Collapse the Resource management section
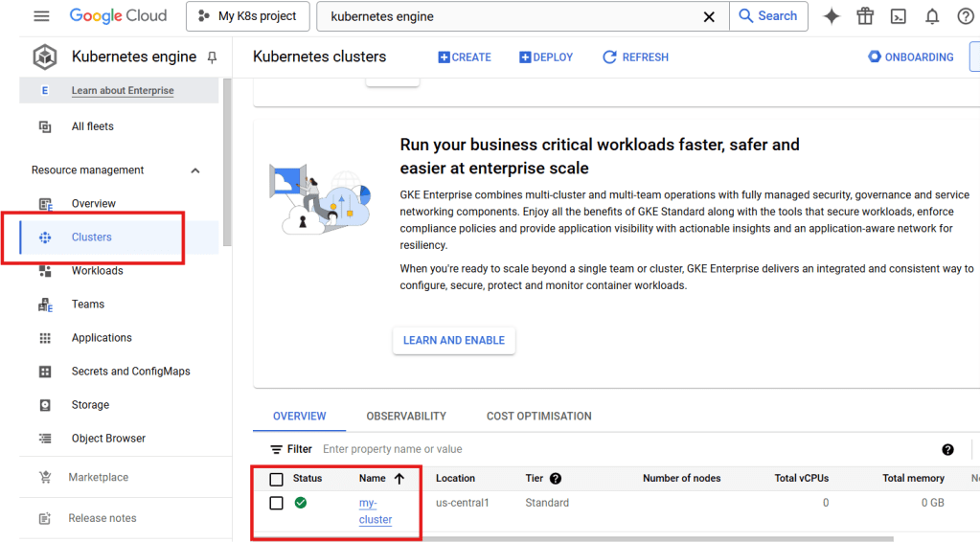The image size is (980, 542). pyautogui.click(x=195, y=170)
